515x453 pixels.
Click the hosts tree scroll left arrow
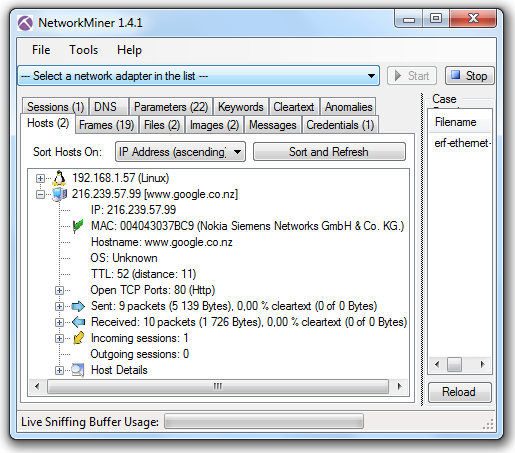[x=37, y=387]
